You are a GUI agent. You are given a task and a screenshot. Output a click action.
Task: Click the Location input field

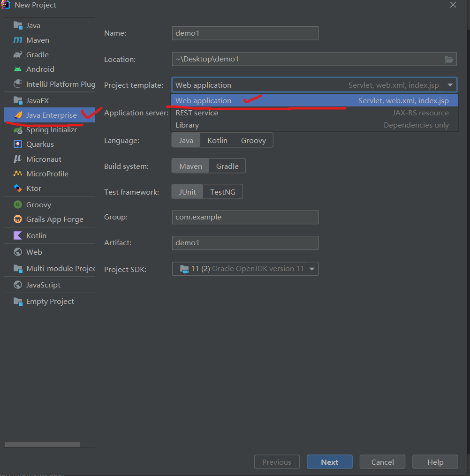314,59
